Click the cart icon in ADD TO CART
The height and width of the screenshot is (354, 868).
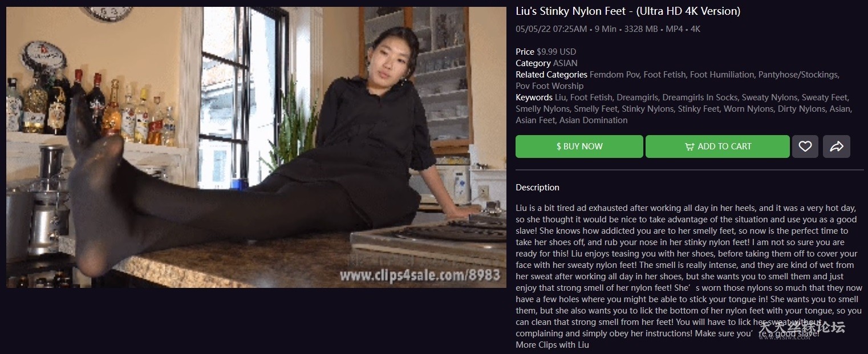point(689,147)
